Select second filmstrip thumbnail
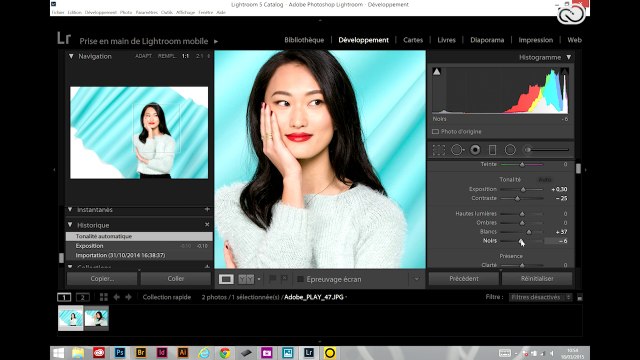This screenshot has height=360, width=640. coord(97,318)
